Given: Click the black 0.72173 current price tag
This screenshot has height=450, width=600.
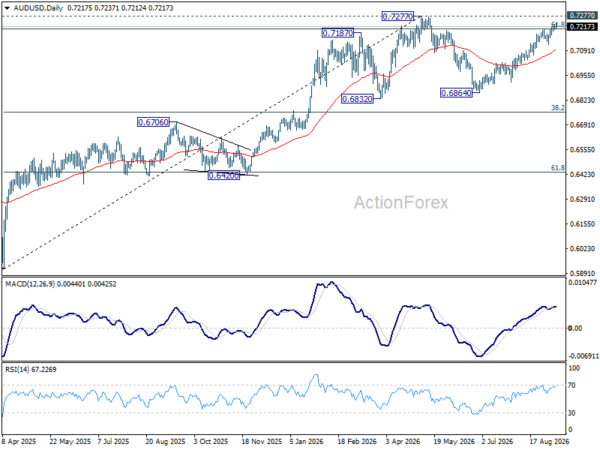Looking at the screenshot, I should [x=582, y=27].
